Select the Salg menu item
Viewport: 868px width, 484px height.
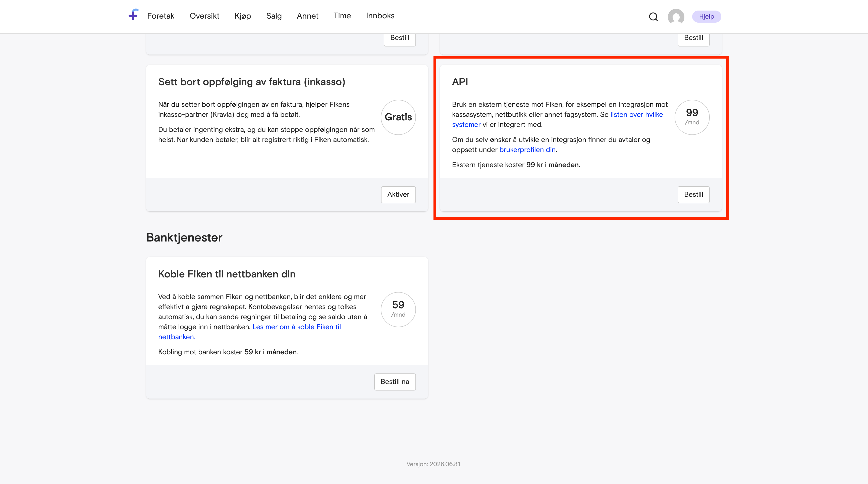pyautogui.click(x=274, y=16)
